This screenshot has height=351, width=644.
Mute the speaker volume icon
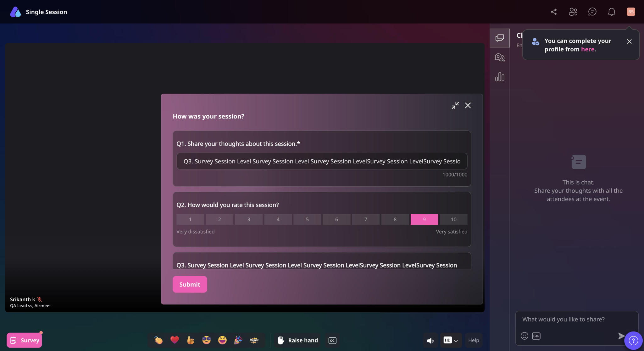[x=430, y=340]
